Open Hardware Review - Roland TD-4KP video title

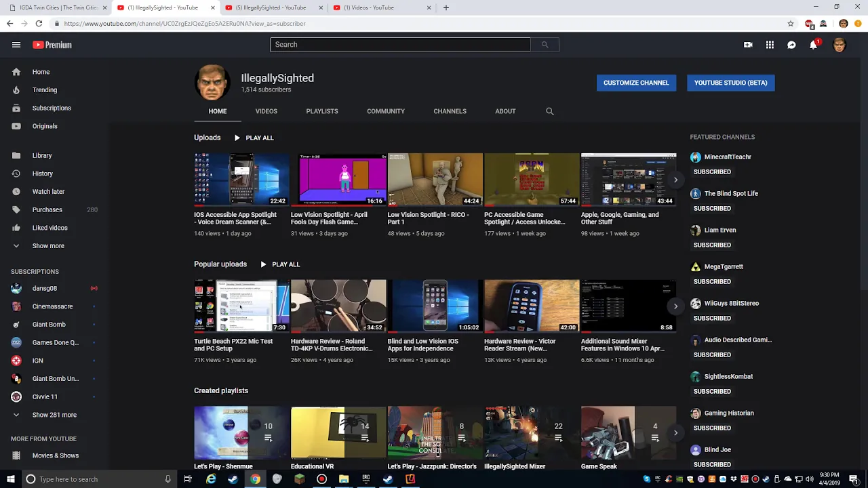click(332, 345)
